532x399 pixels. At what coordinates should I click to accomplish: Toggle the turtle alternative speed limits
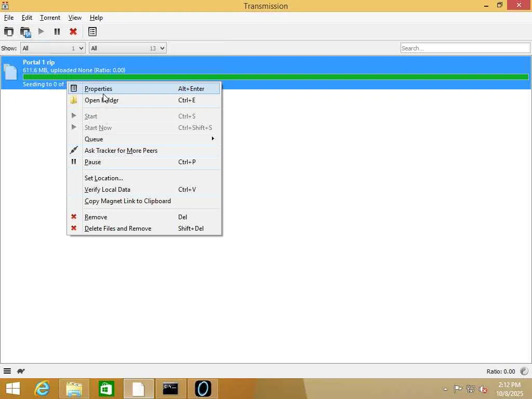click(21, 371)
